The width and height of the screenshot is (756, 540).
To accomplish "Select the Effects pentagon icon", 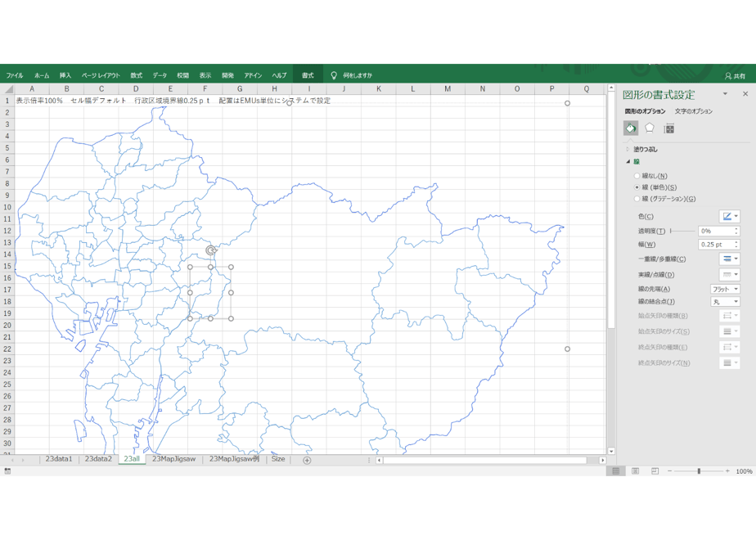I will pos(650,128).
